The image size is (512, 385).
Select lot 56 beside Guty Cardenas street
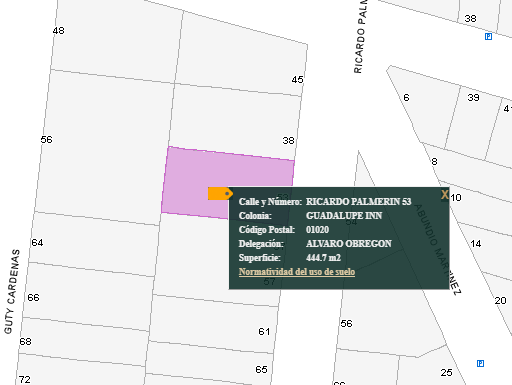pyautogui.click(x=46, y=139)
